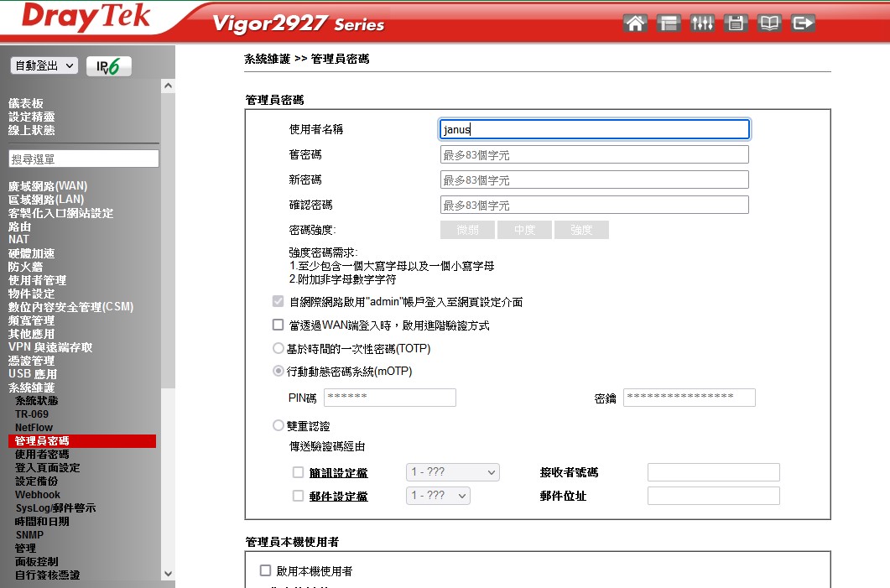The image size is (890, 588).
Task: Open 使用者密碼 in the sidebar menu
Action: pos(42,454)
